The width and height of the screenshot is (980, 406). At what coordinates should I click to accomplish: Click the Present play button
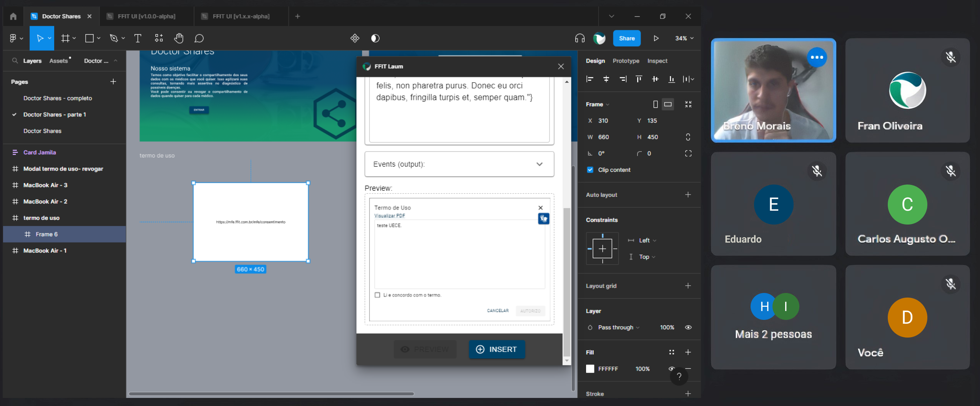click(x=656, y=38)
